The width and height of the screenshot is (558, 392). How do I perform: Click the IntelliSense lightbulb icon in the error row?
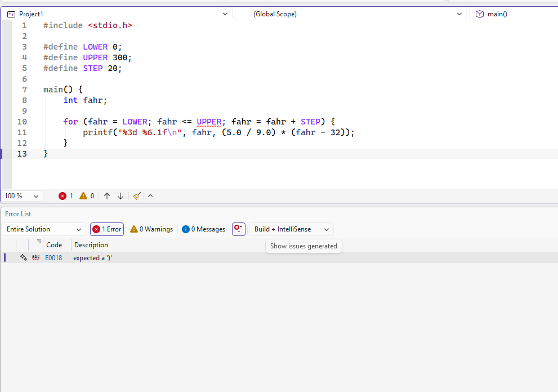pyautogui.click(x=24, y=257)
